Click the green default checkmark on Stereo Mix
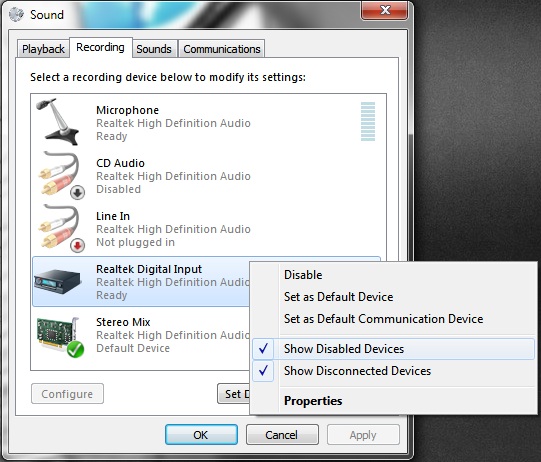The width and height of the screenshot is (541, 462). point(75,349)
